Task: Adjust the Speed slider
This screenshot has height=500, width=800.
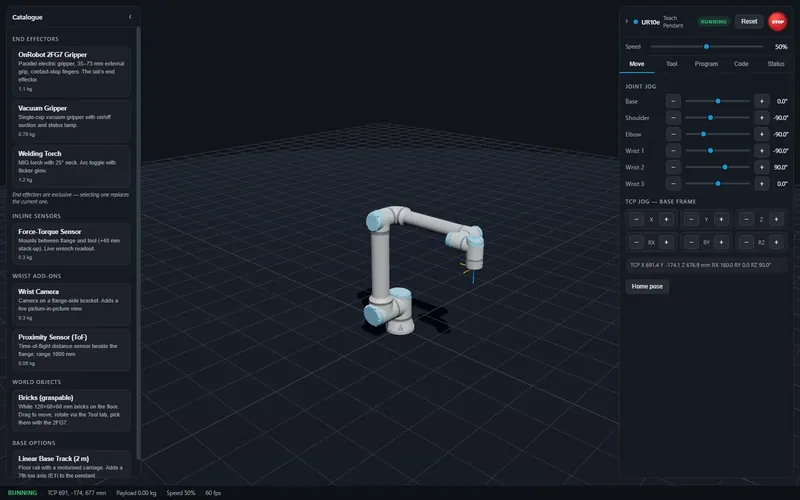Action: (707, 46)
